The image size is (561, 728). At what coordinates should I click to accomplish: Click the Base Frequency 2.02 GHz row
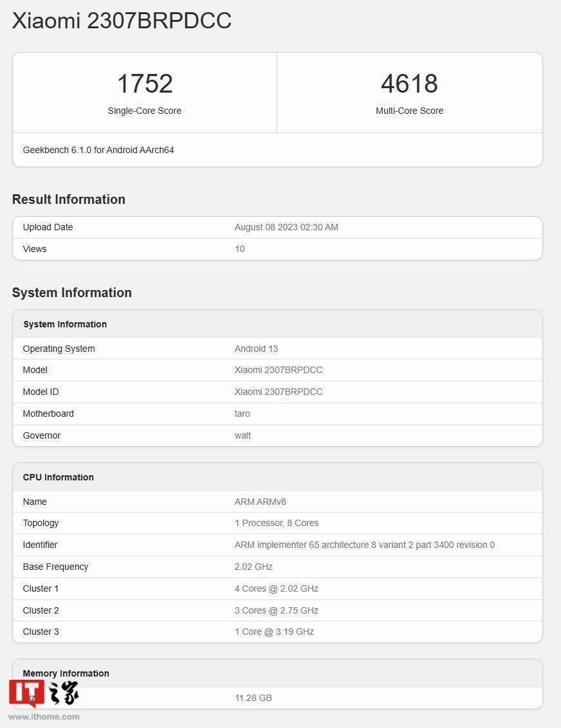click(x=277, y=567)
